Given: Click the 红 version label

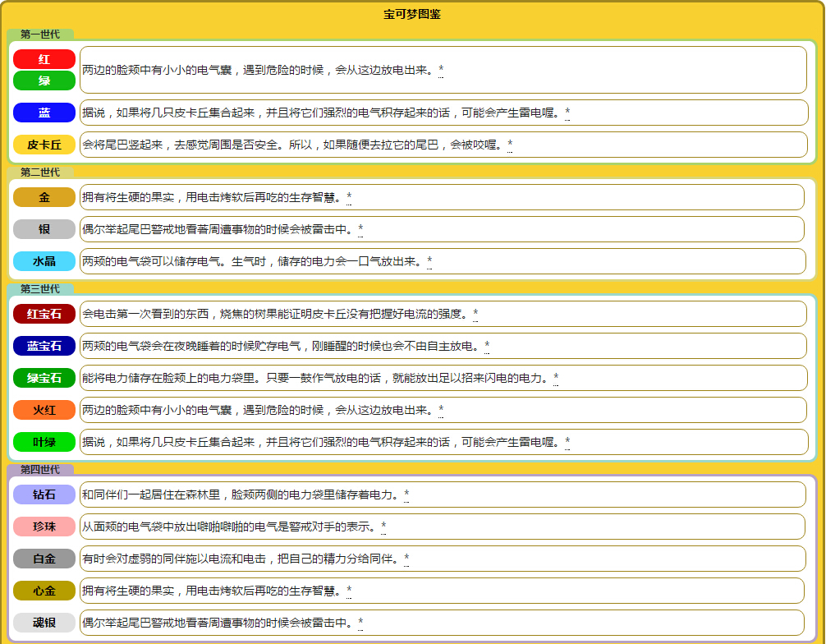Looking at the screenshot, I should click(x=44, y=59).
